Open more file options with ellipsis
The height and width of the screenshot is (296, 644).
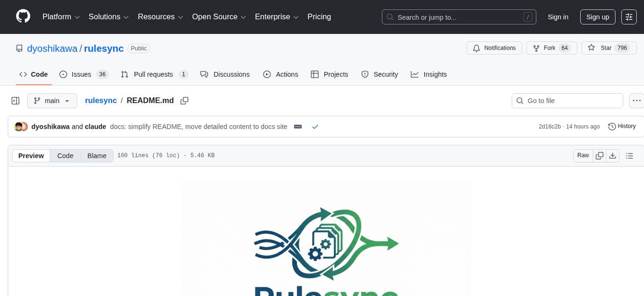(x=636, y=100)
